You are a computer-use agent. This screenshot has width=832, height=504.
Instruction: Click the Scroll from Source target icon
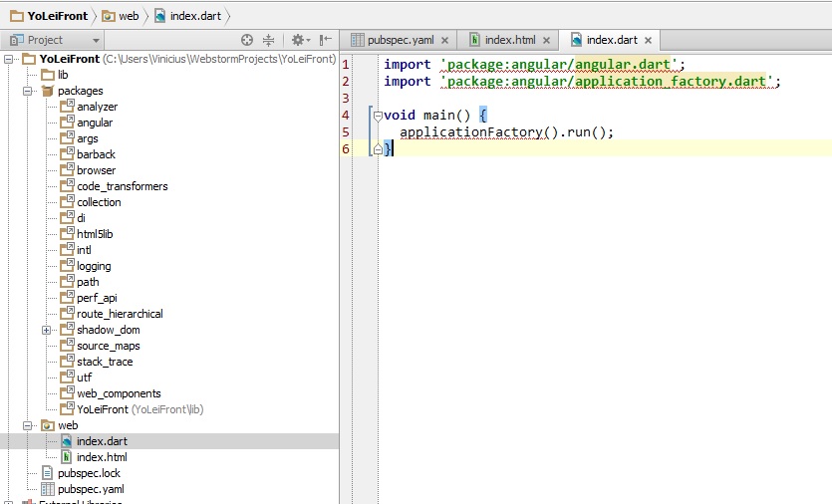247,40
